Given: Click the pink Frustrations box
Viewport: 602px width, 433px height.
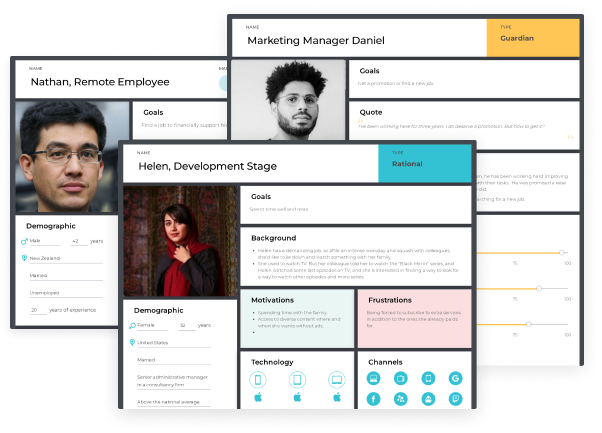Looking at the screenshot, I should pyautogui.click(x=414, y=317).
